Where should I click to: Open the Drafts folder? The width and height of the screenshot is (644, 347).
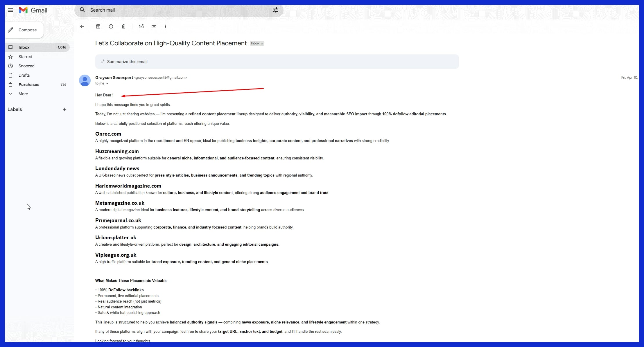pyautogui.click(x=24, y=75)
